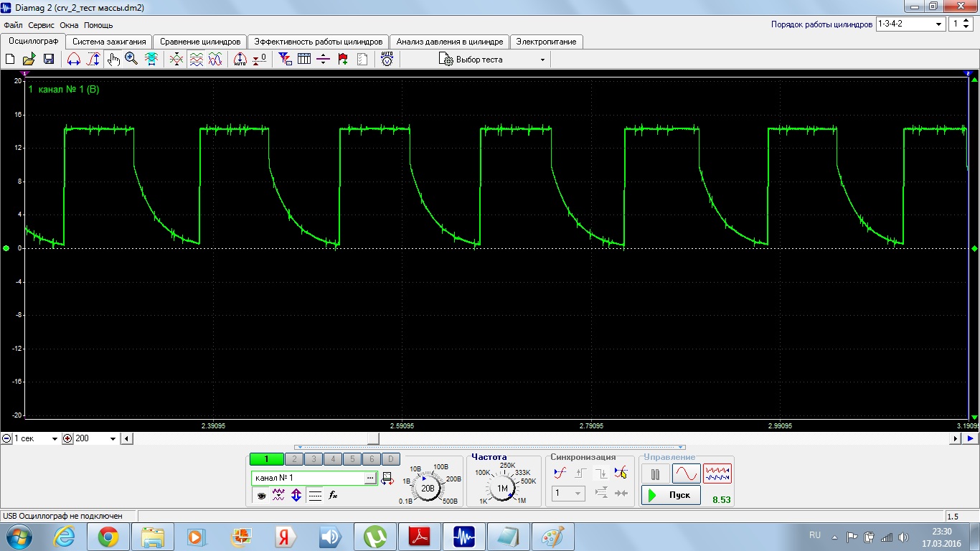Click the pause button in Управление

coord(655,474)
